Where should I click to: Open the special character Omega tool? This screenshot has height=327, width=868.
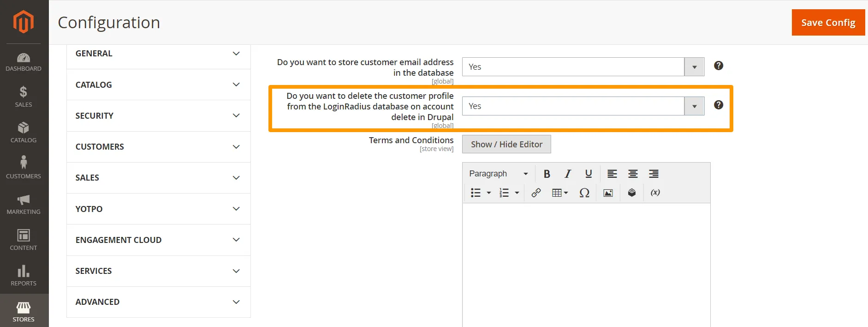pyautogui.click(x=584, y=193)
